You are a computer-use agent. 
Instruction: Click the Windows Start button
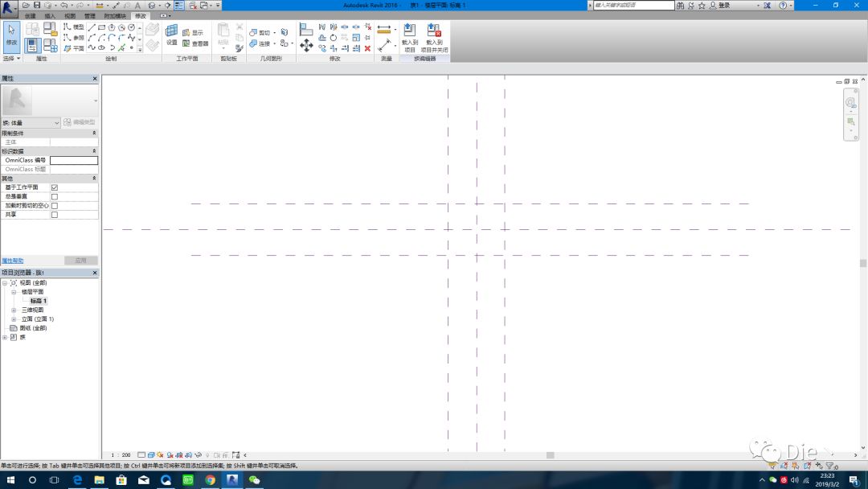[x=10, y=480]
